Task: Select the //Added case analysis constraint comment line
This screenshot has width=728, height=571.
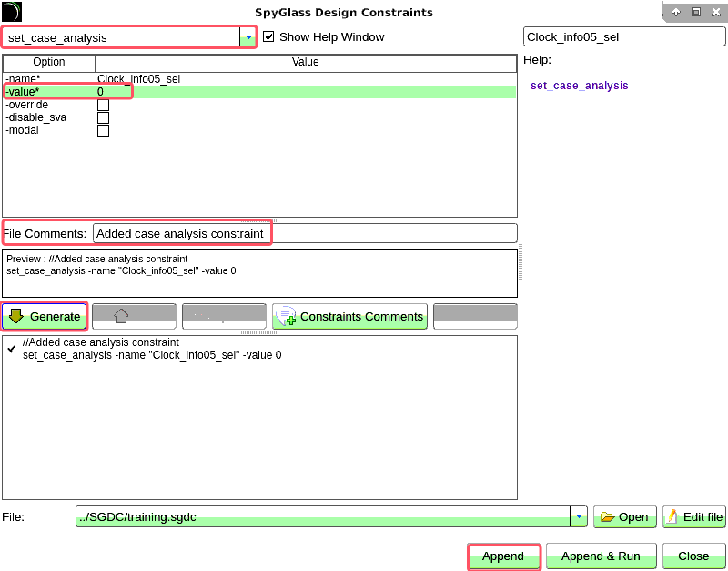Action: (101, 342)
